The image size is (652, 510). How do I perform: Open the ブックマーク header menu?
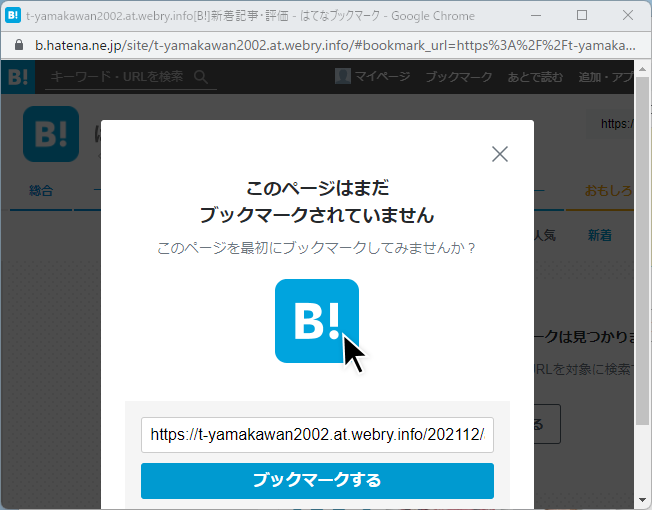459,77
